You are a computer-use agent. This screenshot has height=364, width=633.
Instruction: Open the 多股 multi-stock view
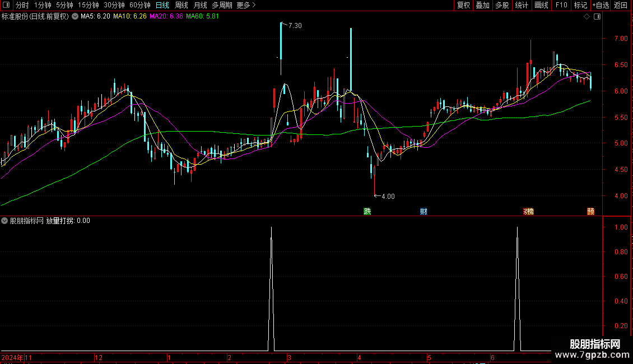coord(502,5)
